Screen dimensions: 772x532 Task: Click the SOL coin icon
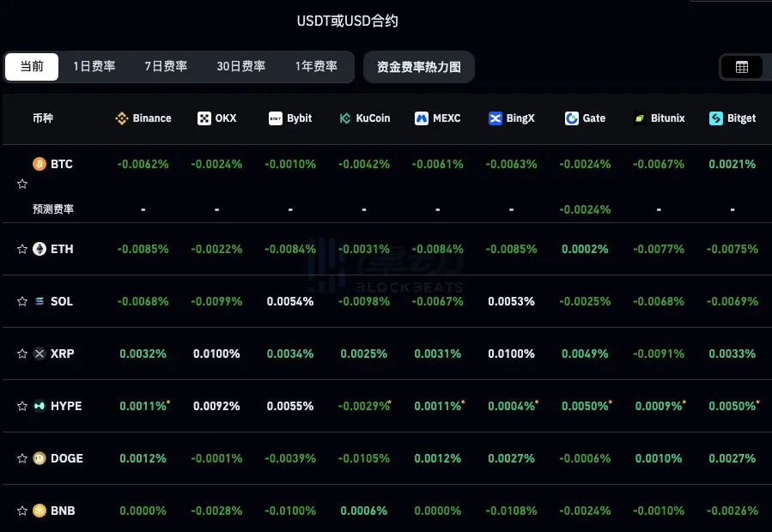(x=40, y=301)
